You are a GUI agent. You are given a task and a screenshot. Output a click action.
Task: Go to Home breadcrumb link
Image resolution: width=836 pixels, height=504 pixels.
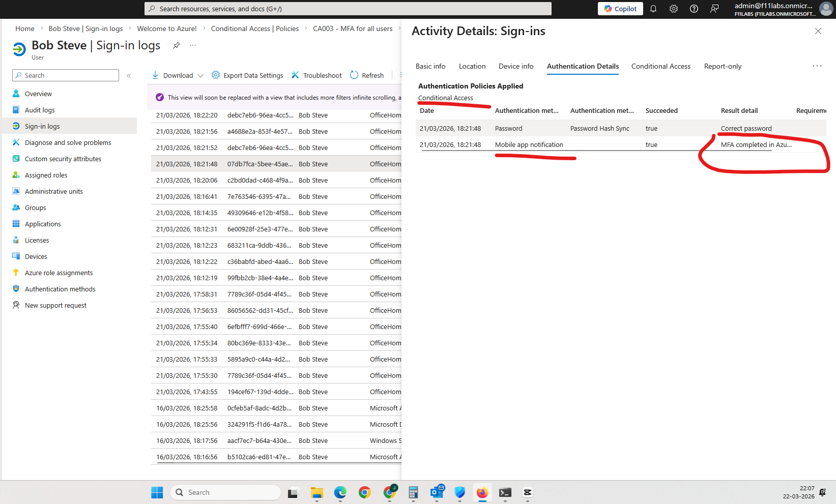[x=25, y=28]
